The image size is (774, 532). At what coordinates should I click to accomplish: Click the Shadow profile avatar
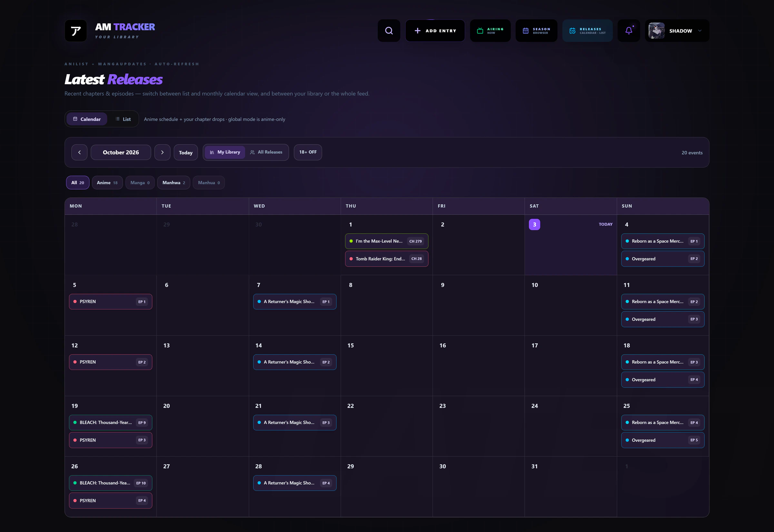click(656, 31)
